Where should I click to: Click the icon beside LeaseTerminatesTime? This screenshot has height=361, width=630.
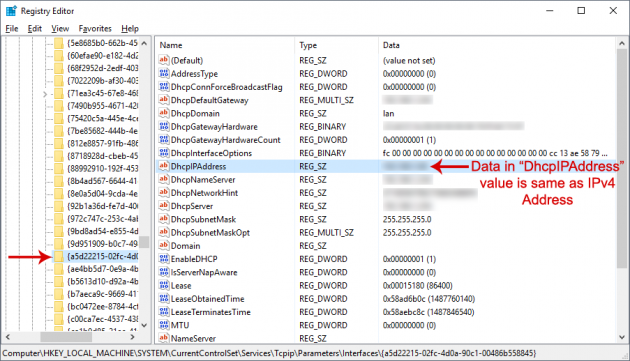coord(164,312)
